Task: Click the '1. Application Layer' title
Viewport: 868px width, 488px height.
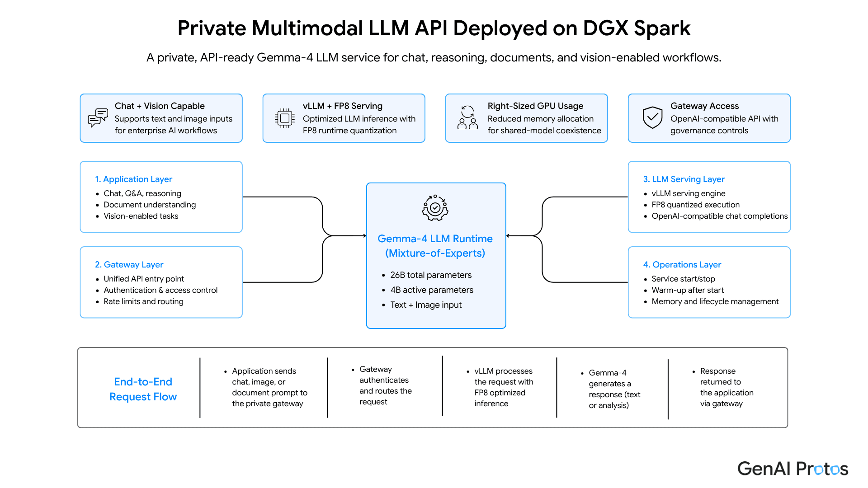Action: 133,179
